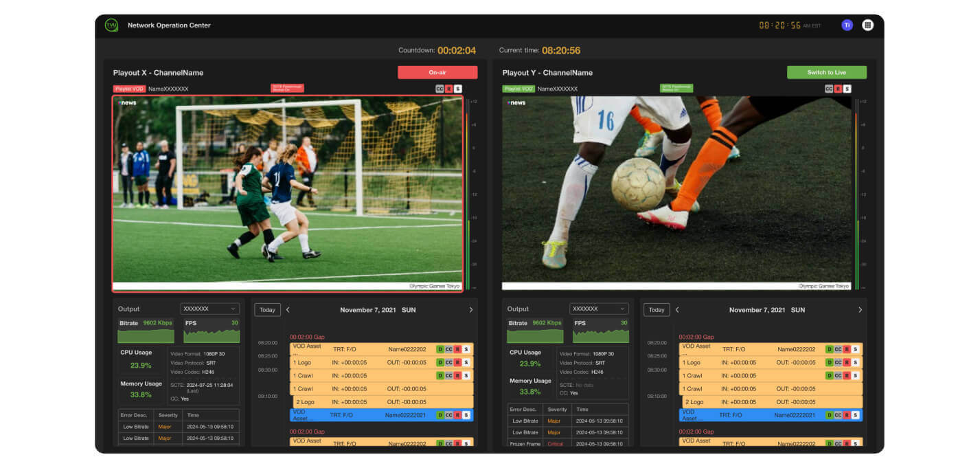This screenshot has width=980, height=468.
Task: Click the S badge on the blue selected VOD Asset
Action: (466, 415)
